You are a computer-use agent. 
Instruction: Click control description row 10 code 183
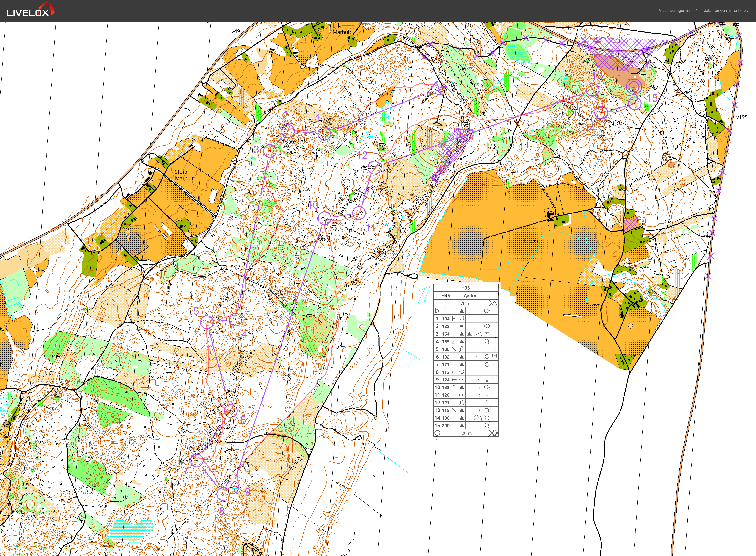click(x=446, y=387)
